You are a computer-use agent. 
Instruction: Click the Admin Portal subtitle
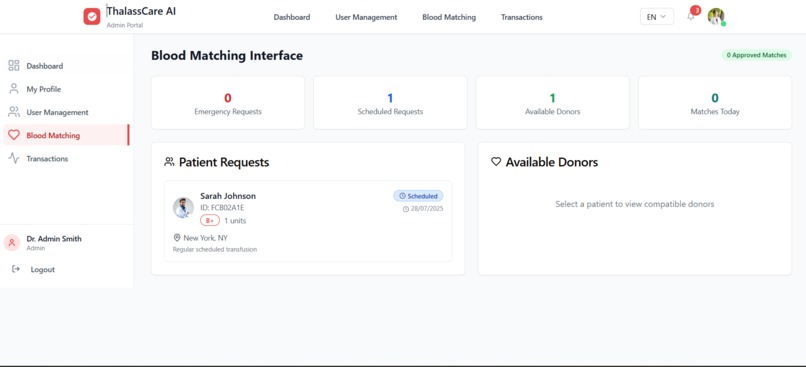(x=124, y=25)
